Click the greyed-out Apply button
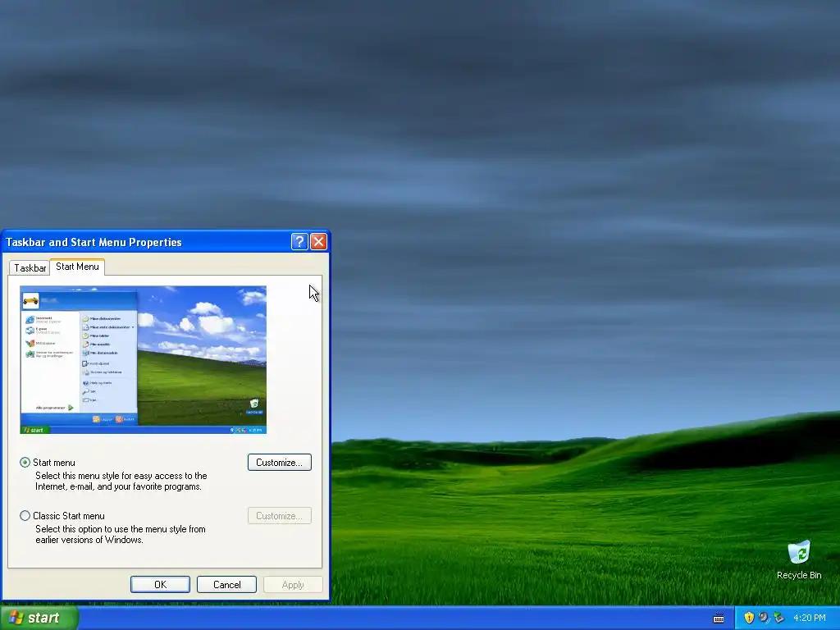Screen dimensions: 840x630 point(293,584)
